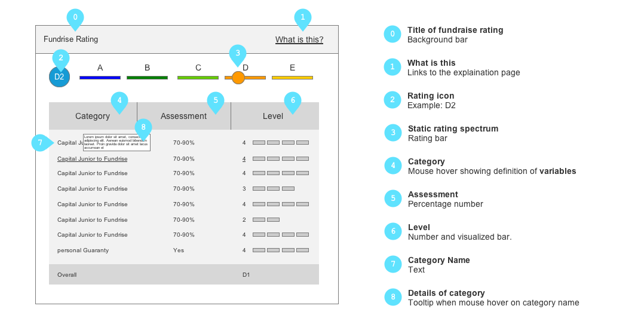This screenshot has width=644, height=315.
Task: Click the D2 rating icon circle
Action: (59, 77)
